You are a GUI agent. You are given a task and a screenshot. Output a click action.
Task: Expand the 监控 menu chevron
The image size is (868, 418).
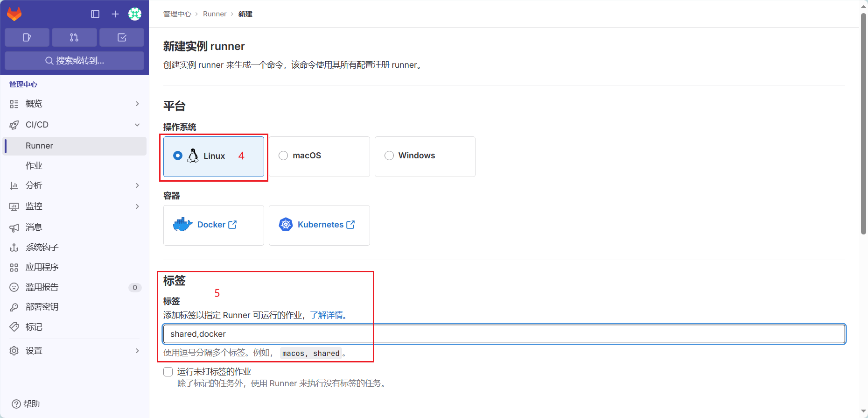137,206
